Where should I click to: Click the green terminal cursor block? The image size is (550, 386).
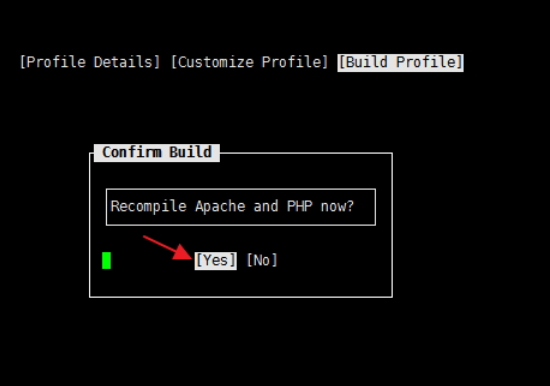[x=107, y=260]
